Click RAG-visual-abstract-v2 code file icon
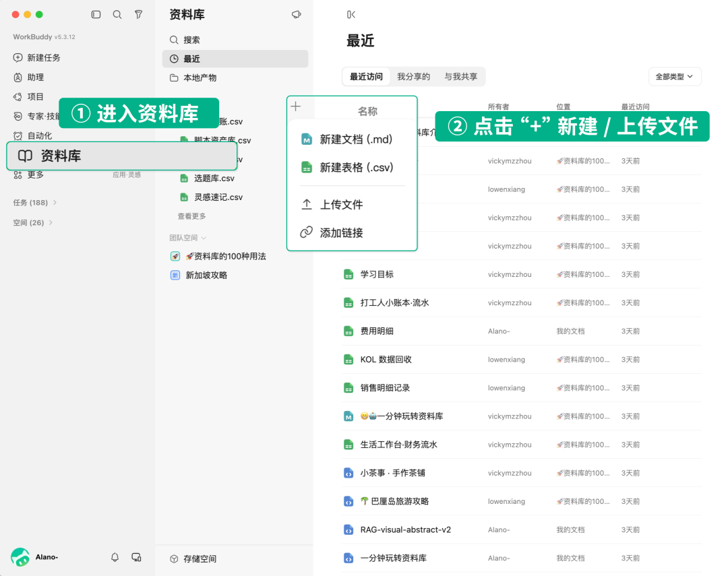This screenshot has width=728, height=576. (x=348, y=530)
